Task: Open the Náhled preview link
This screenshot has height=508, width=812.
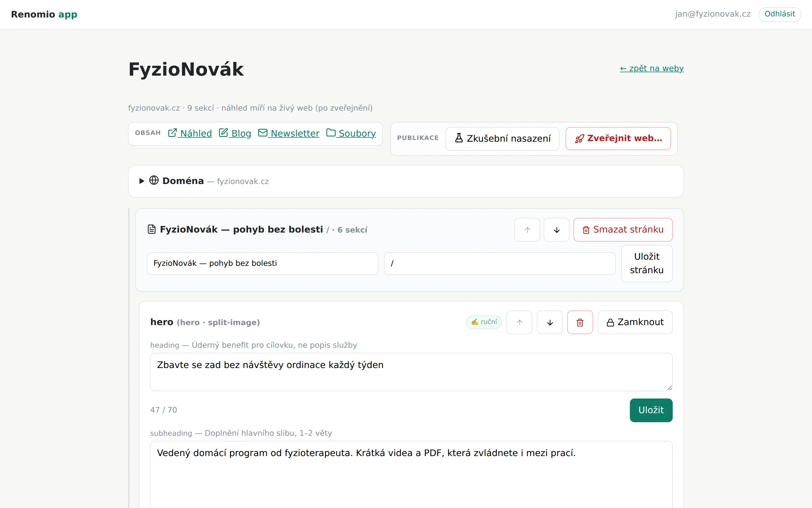Action: coord(190,133)
